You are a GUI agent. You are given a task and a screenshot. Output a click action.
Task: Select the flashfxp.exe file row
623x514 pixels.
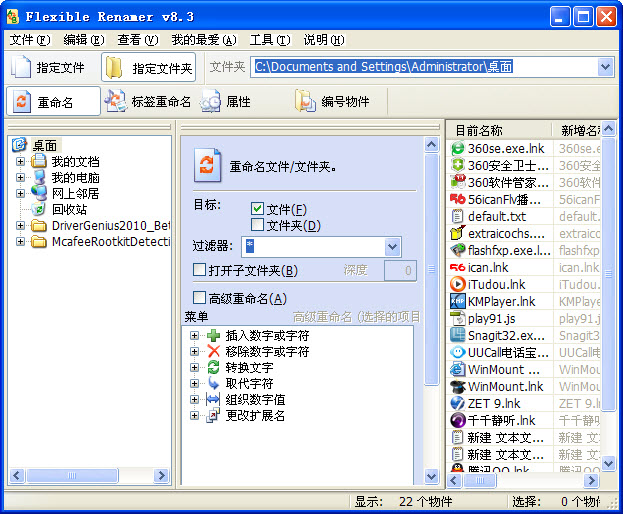click(524, 251)
